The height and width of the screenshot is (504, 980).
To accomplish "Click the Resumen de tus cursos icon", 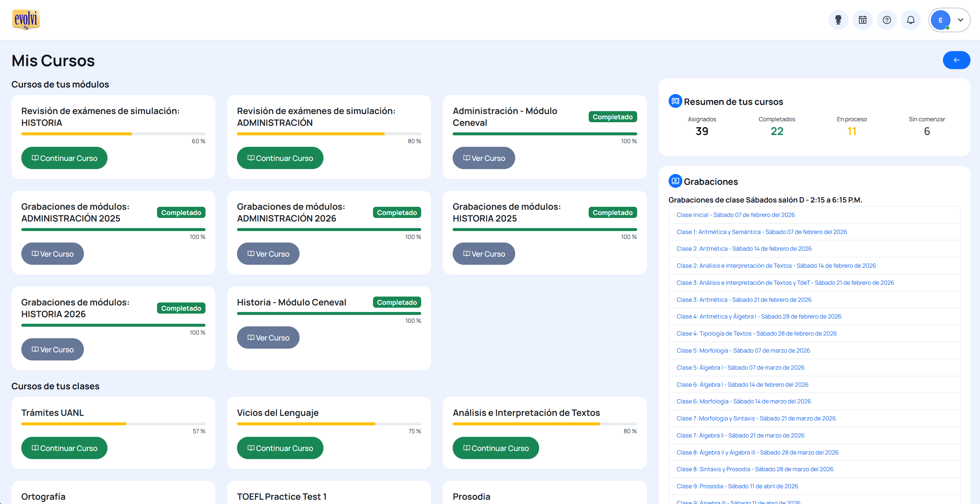I will (675, 101).
